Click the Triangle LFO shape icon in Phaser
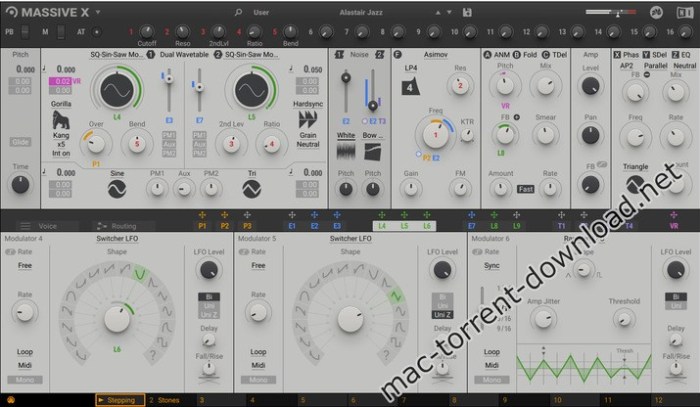Viewport: 700px width, 407px height. (x=635, y=183)
